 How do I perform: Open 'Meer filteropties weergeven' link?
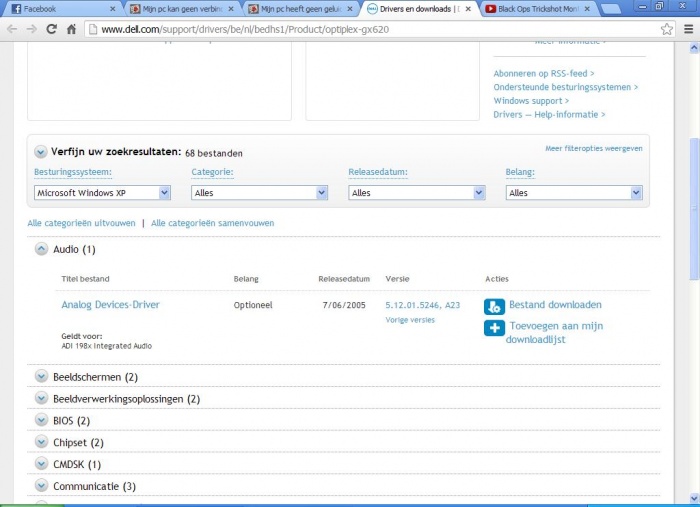pos(594,148)
